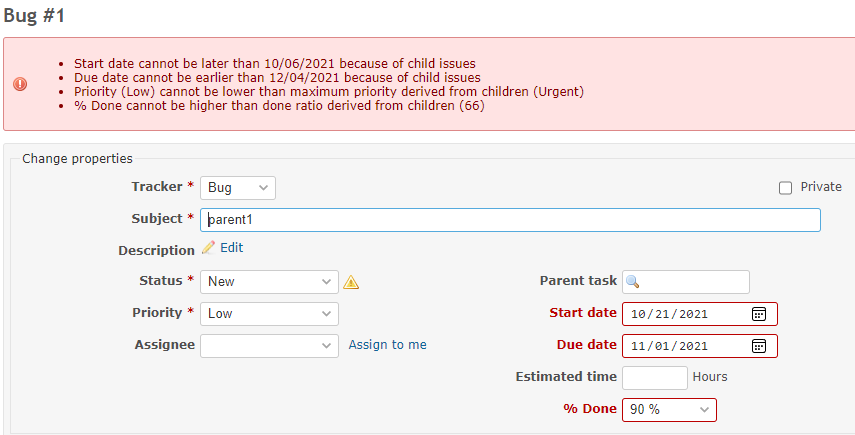The image size is (855, 435).
Task: Open the Tracker dropdown showing Bug
Action: [238, 188]
